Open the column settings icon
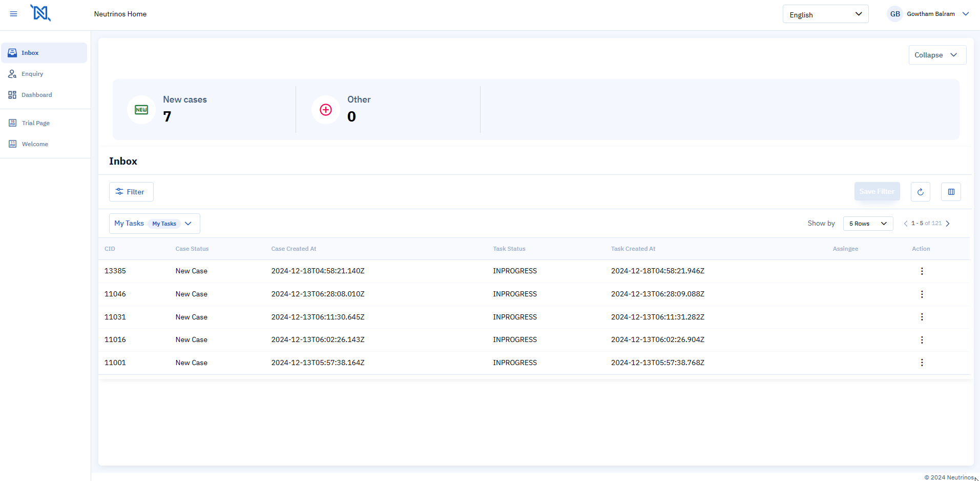 (x=951, y=192)
